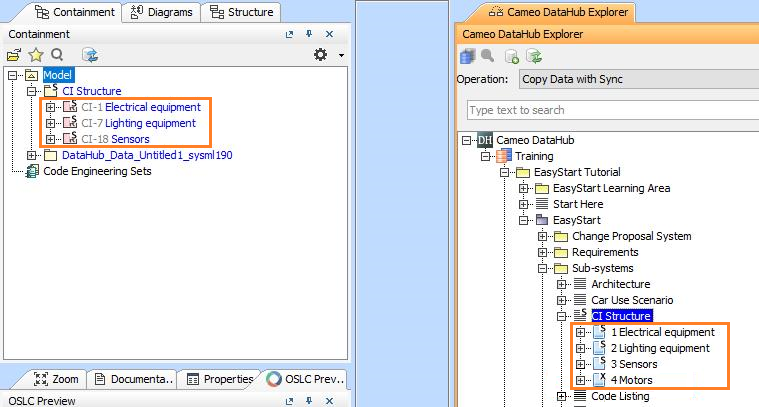Viewport: 759px width, 407px height.
Task: Float the Containment panel
Action: pos(289,34)
